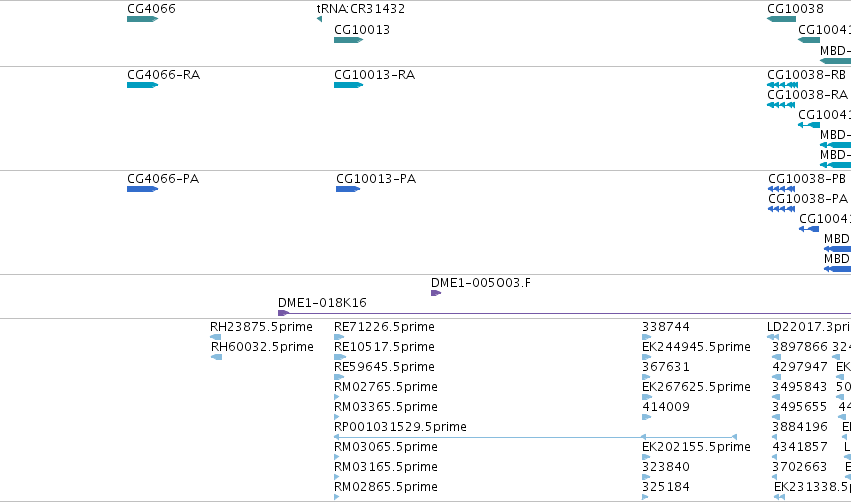Click the 323840 label

[666, 467]
